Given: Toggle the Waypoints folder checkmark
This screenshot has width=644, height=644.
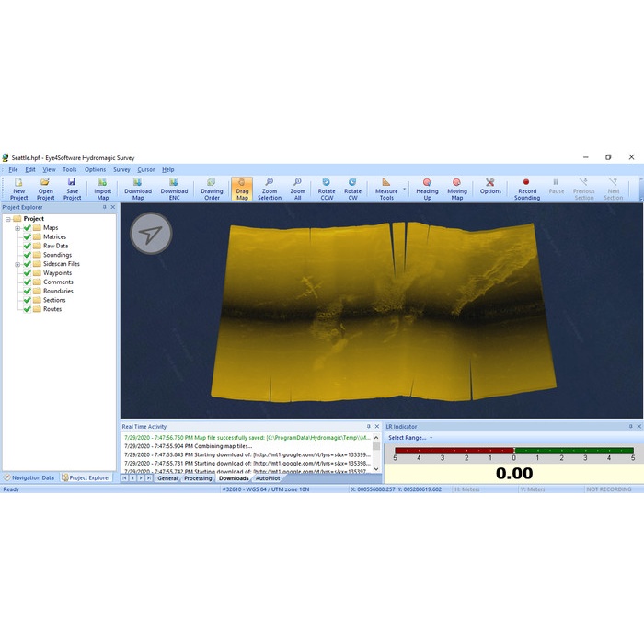Looking at the screenshot, I should pos(27,272).
